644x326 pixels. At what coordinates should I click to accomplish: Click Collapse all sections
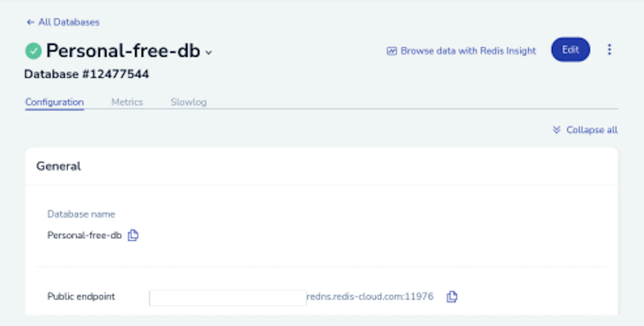pos(585,130)
